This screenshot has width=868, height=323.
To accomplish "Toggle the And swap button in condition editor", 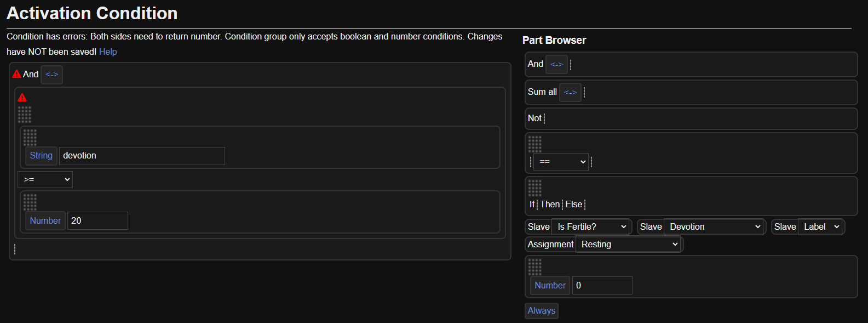I will pos(52,75).
